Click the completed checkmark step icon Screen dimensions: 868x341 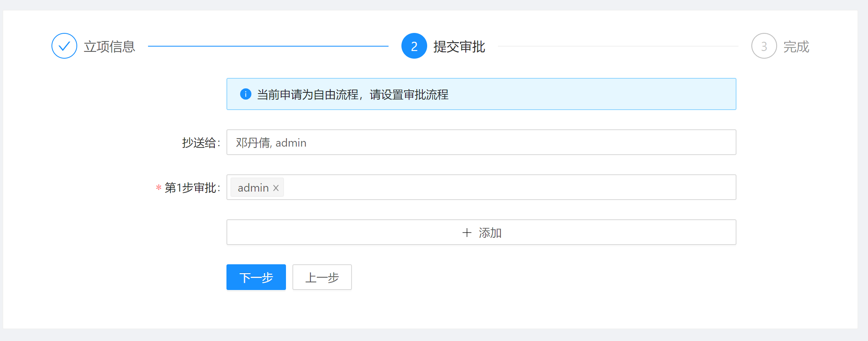tap(64, 46)
